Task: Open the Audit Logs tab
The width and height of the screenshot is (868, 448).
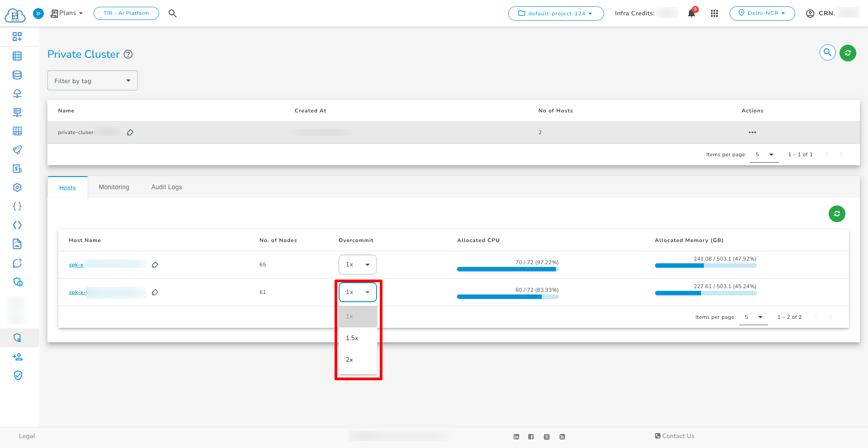Action: pyautogui.click(x=166, y=187)
